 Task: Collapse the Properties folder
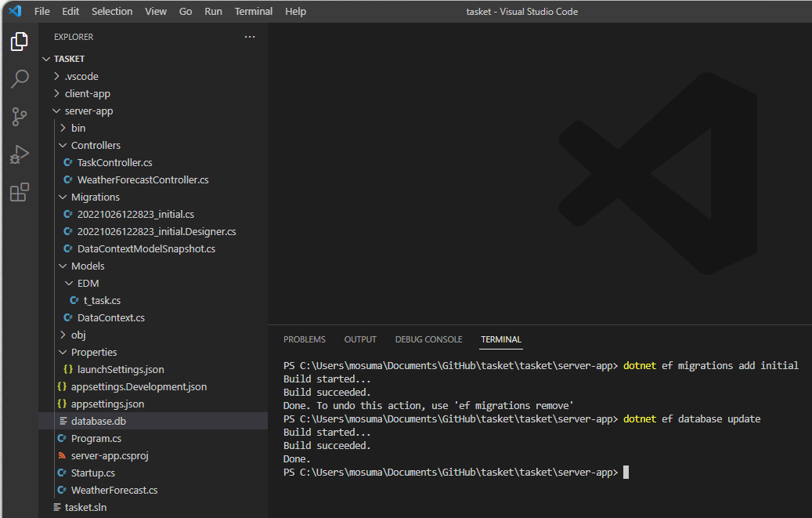[x=63, y=352]
